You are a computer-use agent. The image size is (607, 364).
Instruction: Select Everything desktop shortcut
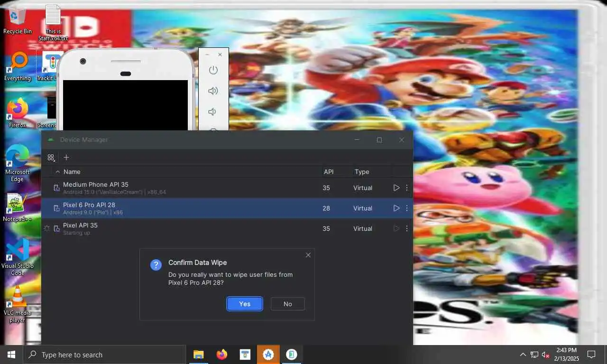coord(18,66)
